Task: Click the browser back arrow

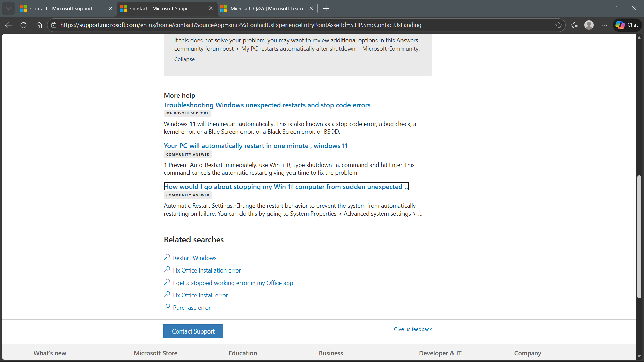Action: click(x=9, y=25)
